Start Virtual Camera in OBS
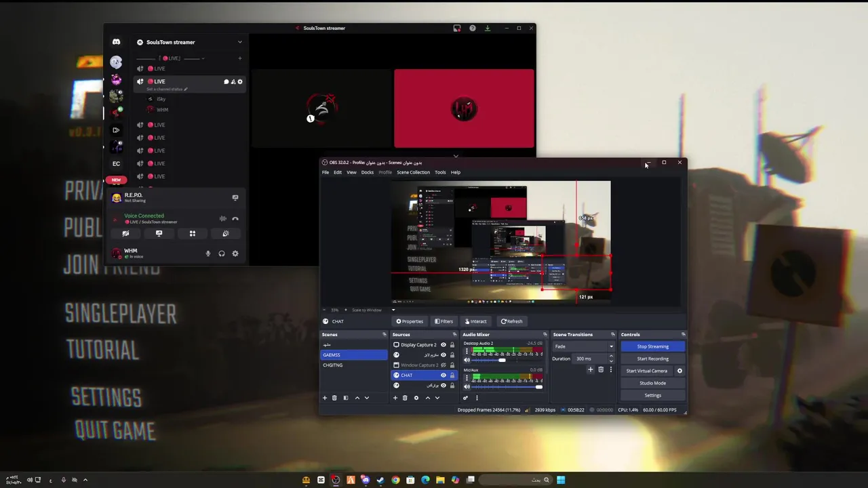The height and width of the screenshot is (488, 868). [647, 371]
